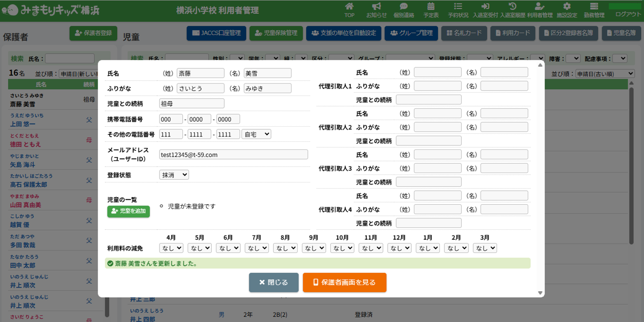Open the 自宅 phone type dropdown
644x322 pixels.
[256, 134]
